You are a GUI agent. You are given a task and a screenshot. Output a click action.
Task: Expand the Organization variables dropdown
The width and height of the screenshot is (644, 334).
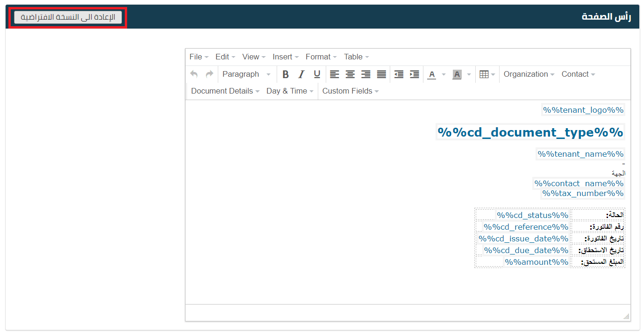529,74
